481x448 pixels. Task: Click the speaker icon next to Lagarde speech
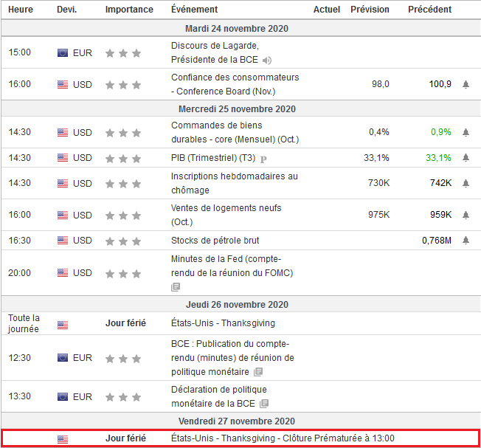click(x=267, y=61)
